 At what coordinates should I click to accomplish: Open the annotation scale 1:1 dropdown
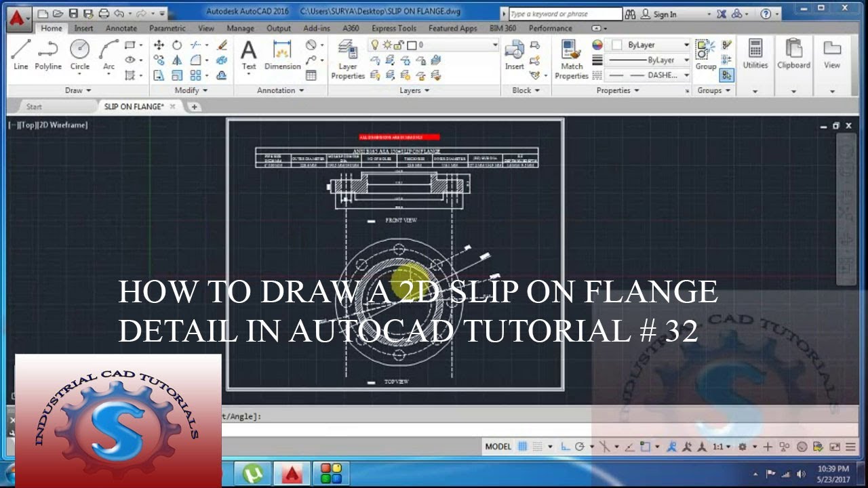point(722,447)
